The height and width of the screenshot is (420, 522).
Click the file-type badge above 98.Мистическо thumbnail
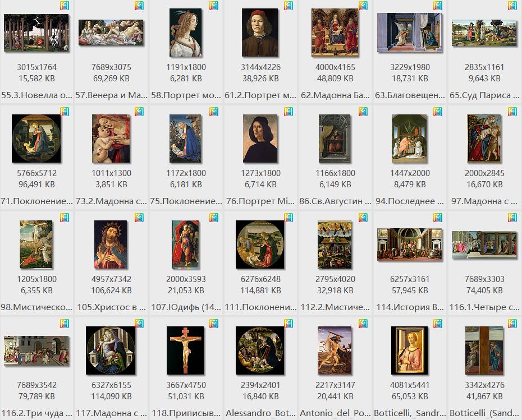click(x=65, y=218)
